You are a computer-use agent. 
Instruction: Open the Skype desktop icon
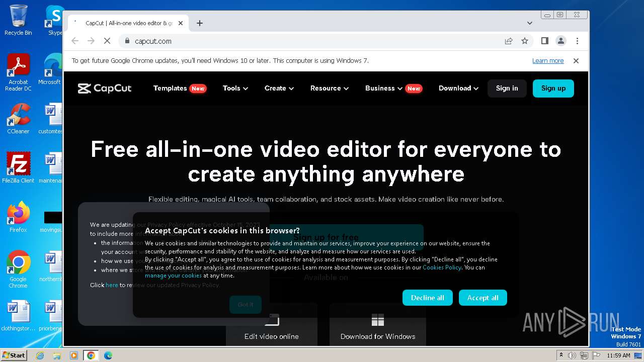tap(55, 20)
